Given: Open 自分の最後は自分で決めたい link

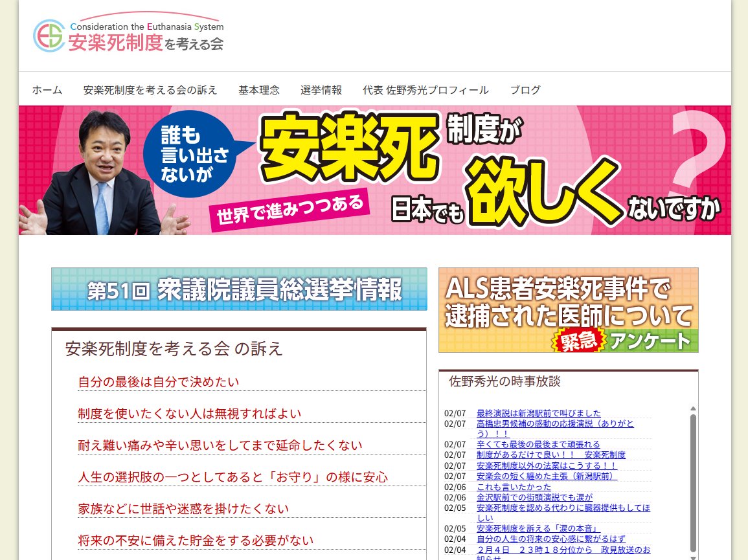Looking at the screenshot, I should pyautogui.click(x=159, y=381).
